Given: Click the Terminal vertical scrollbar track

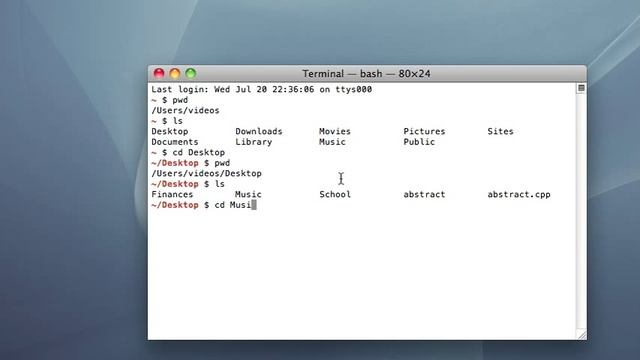Looking at the screenshot, I should (x=581, y=210).
